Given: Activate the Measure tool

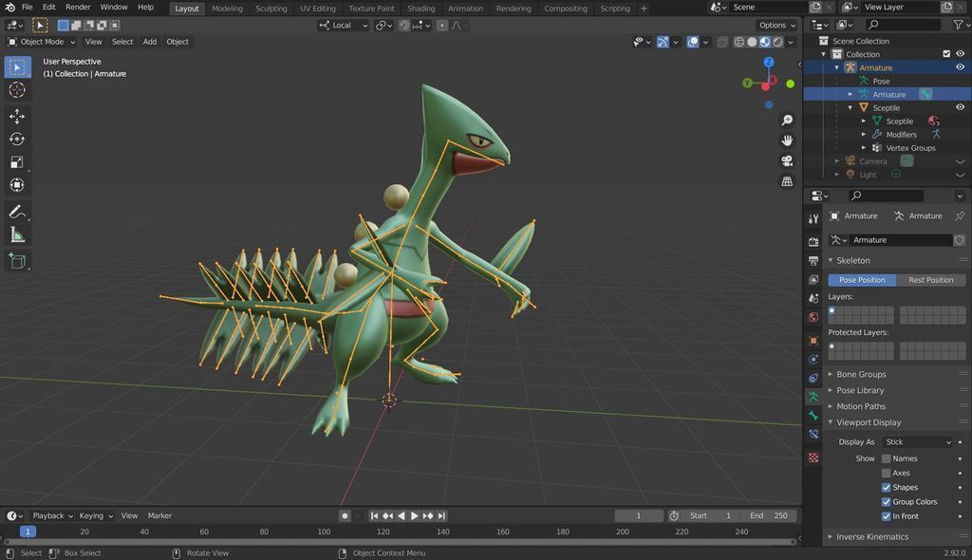Looking at the screenshot, I should (x=17, y=234).
